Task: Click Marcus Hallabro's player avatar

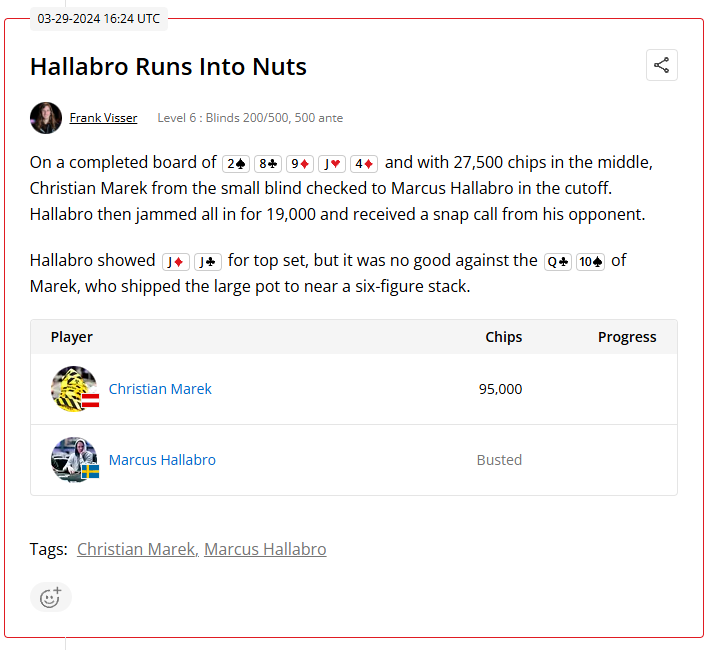Action: 75,460
